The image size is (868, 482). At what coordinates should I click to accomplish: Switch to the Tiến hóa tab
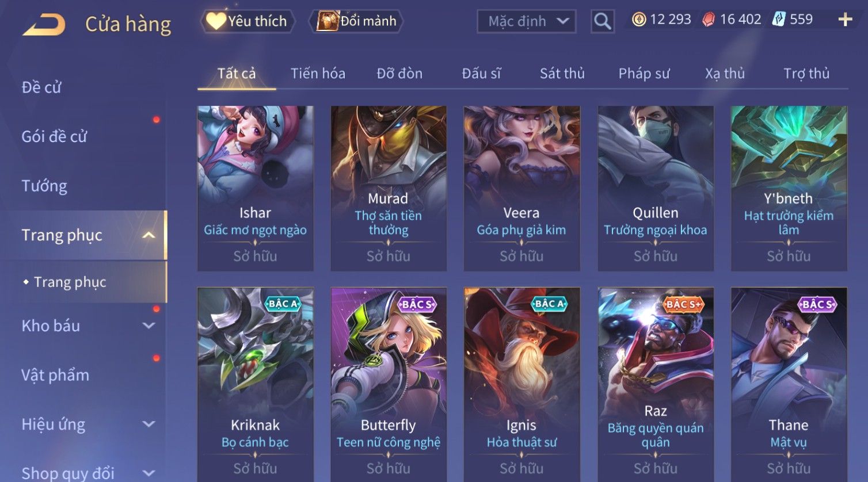pyautogui.click(x=318, y=74)
